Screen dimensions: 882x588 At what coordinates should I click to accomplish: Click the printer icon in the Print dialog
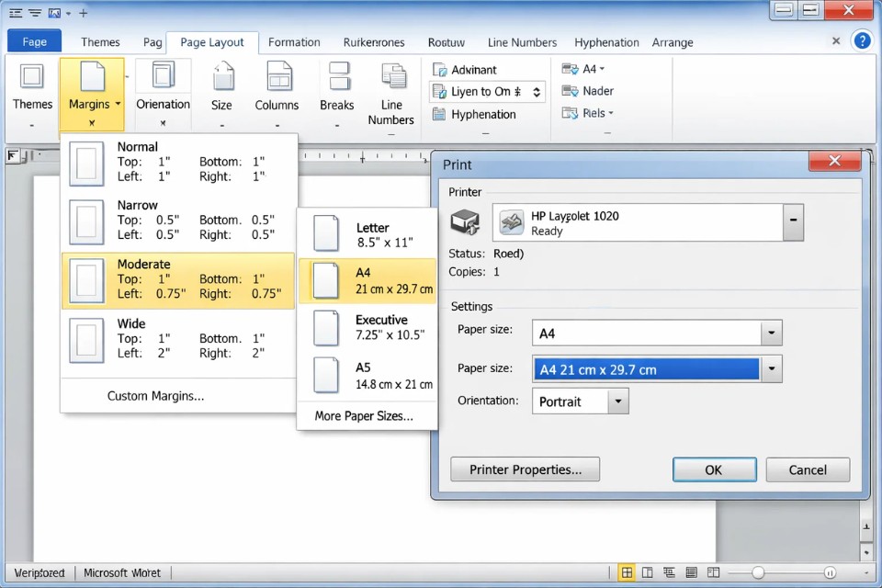465,220
